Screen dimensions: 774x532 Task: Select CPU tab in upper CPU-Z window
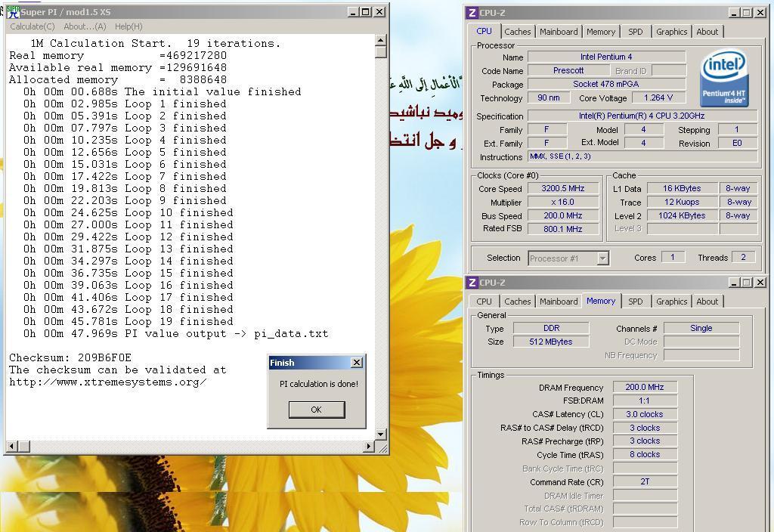[484, 31]
